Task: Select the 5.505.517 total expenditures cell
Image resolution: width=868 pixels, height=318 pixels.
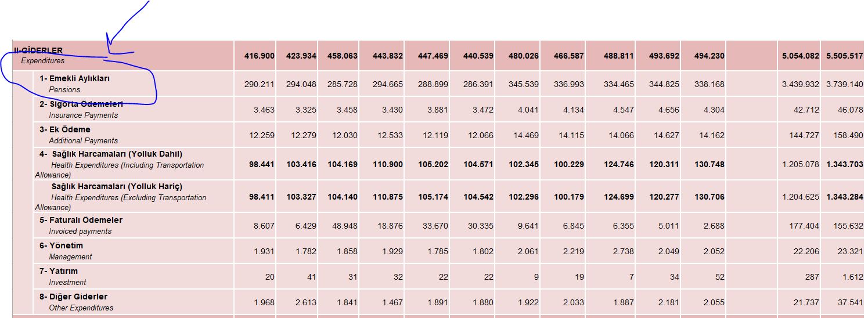Action: click(x=845, y=56)
